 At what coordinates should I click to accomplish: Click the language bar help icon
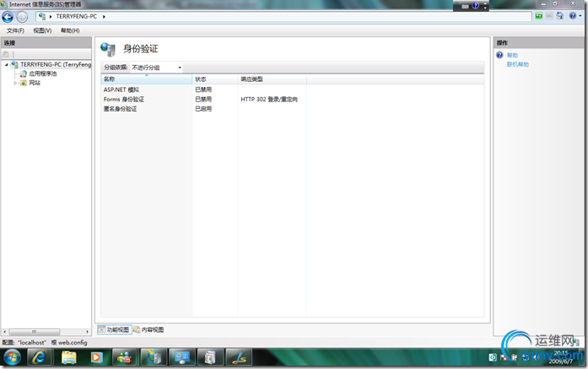click(x=476, y=6)
